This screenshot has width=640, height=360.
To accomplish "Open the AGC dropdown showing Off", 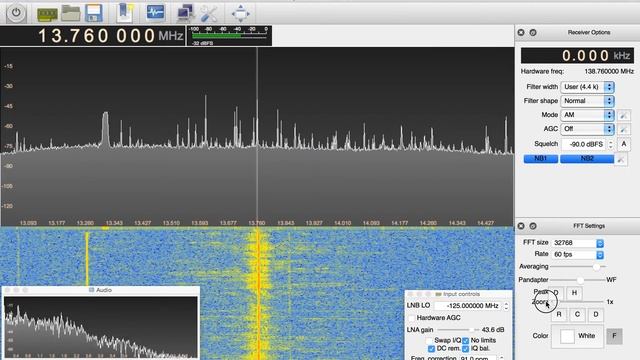I will pyautogui.click(x=587, y=129).
